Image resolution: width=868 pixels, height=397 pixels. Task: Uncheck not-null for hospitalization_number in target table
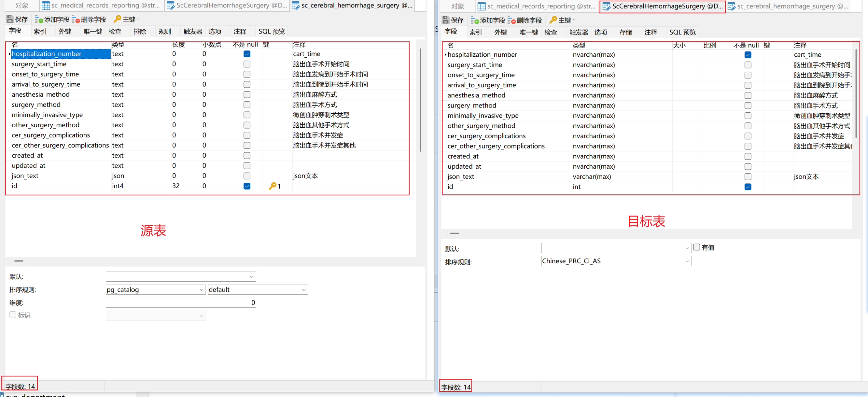pos(747,55)
